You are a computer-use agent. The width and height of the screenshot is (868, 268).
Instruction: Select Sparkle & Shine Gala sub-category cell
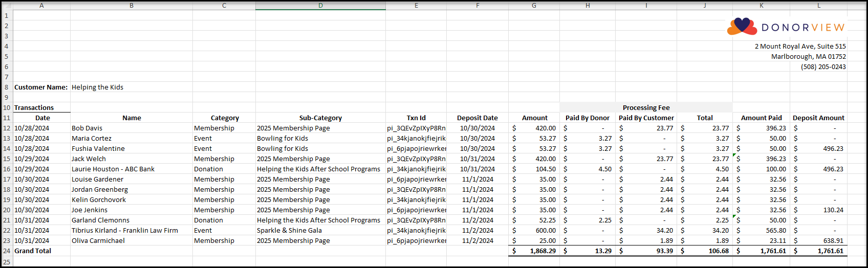320,231
